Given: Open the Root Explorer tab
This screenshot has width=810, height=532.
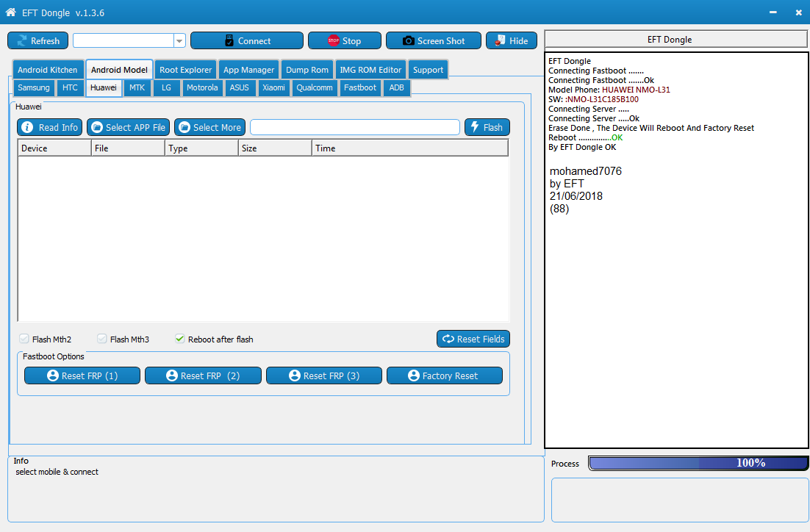Looking at the screenshot, I should 185,70.
